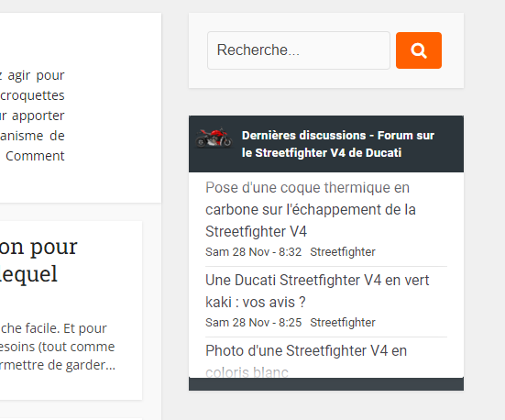Click the Sam 28 Nov 8:32 timestamp
Screen dimensions: 505x420
click(254, 252)
